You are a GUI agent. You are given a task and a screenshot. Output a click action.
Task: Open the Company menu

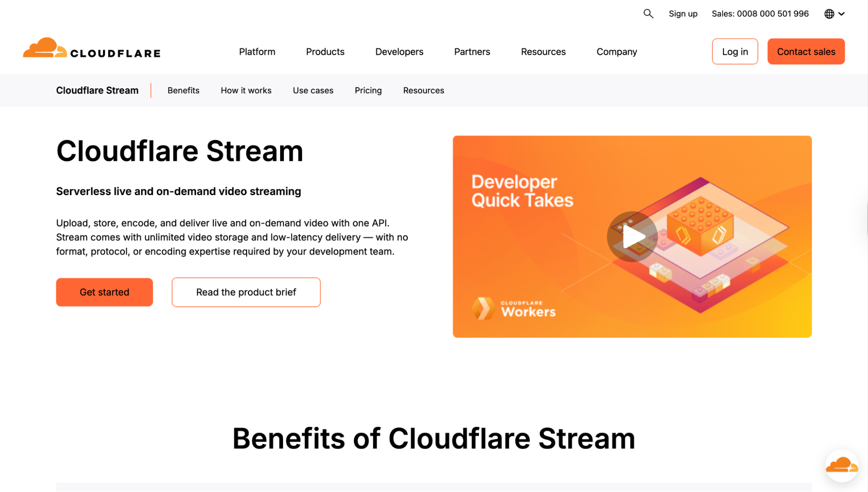tap(617, 52)
